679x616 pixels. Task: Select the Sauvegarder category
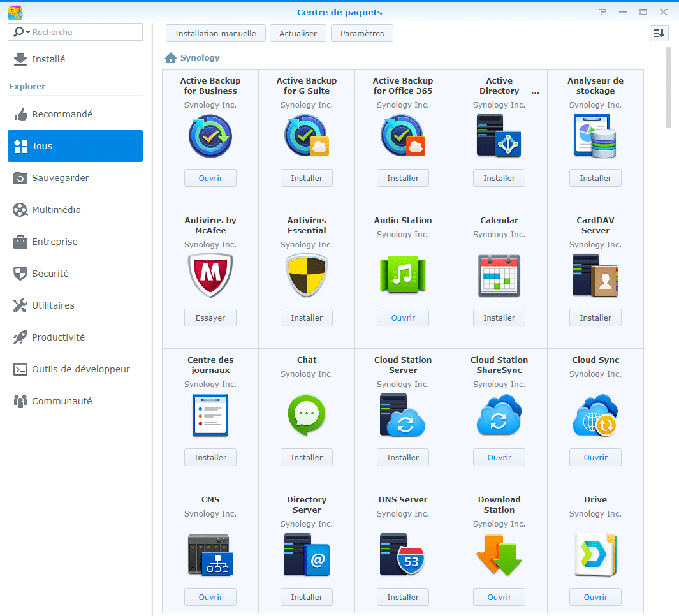(75, 178)
